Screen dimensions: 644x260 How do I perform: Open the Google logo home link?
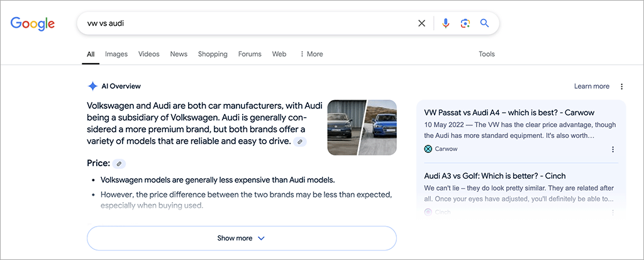[33, 24]
